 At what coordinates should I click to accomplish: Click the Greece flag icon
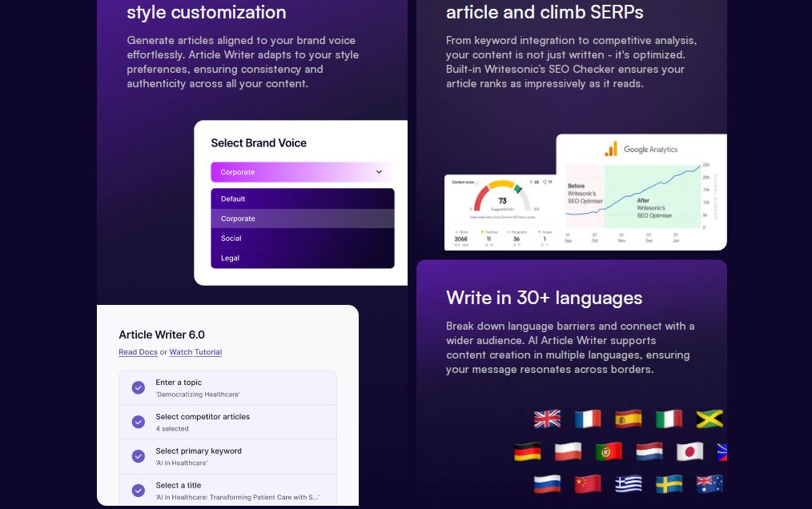pos(629,484)
